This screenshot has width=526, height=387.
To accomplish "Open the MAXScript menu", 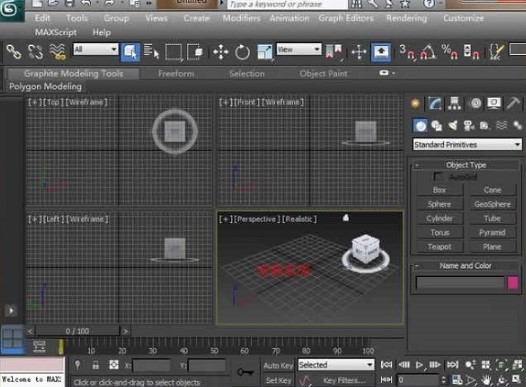I will (56, 32).
